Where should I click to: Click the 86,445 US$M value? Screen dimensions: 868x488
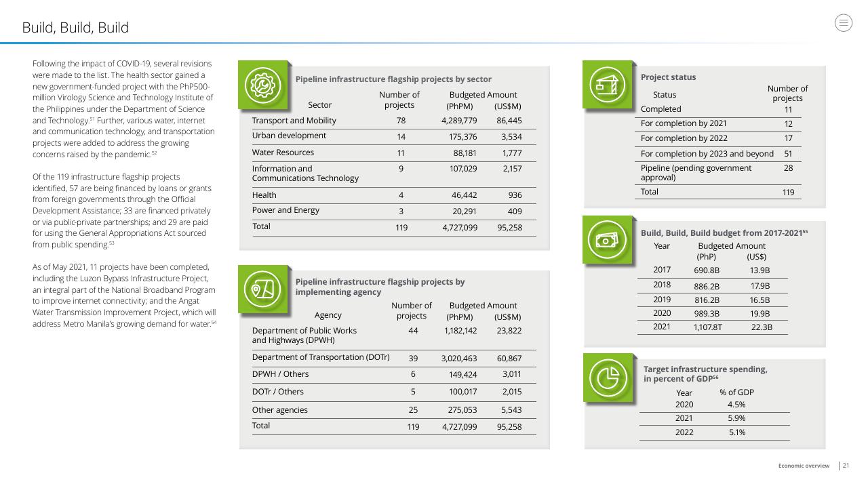tap(509, 121)
